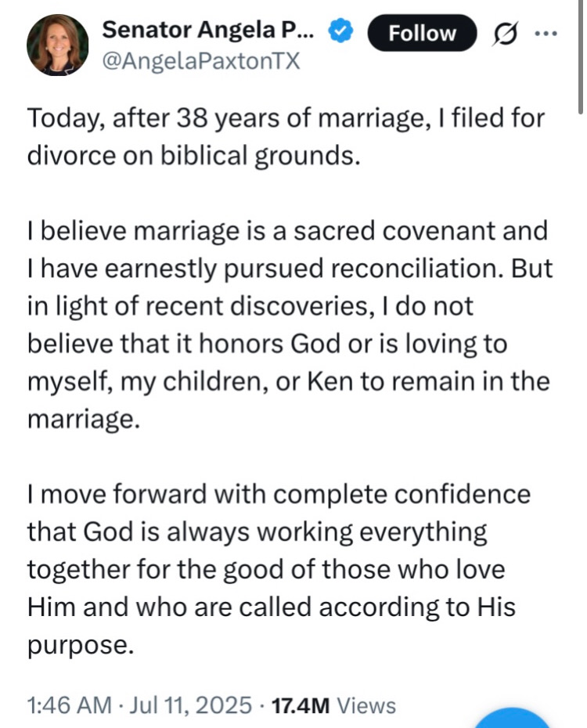This screenshot has width=587, height=728.
Task: Click the 1:46 AM timestamp
Action: click(69, 705)
